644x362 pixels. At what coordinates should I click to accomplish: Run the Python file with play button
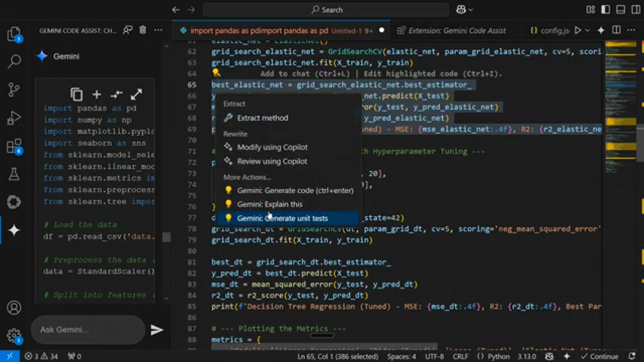coord(578,31)
